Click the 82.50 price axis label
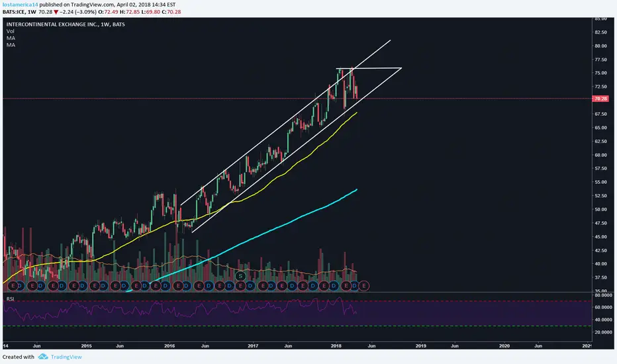The height and width of the screenshot is (364, 617). point(600,32)
